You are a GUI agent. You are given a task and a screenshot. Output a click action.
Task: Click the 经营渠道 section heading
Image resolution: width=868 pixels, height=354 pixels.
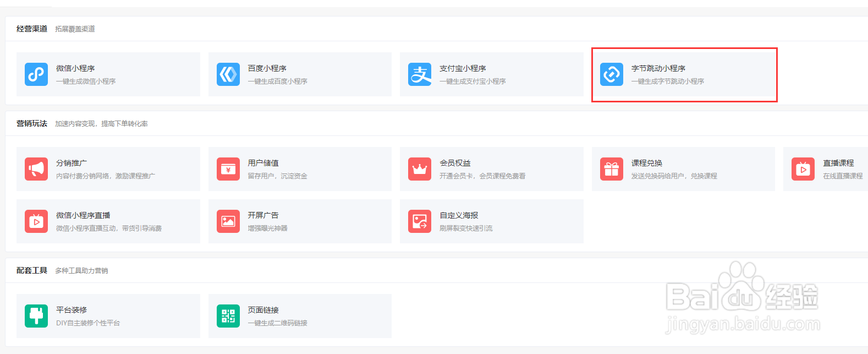(32, 29)
